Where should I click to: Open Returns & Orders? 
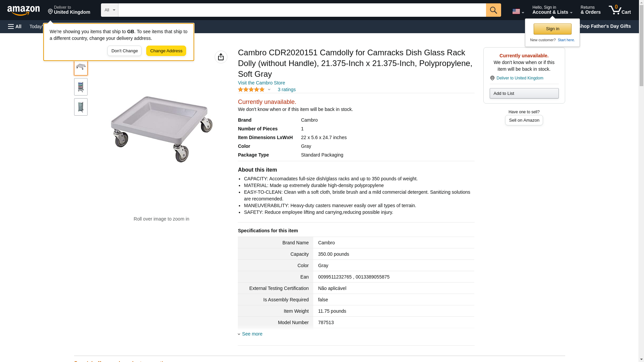(x=590, y=10)
